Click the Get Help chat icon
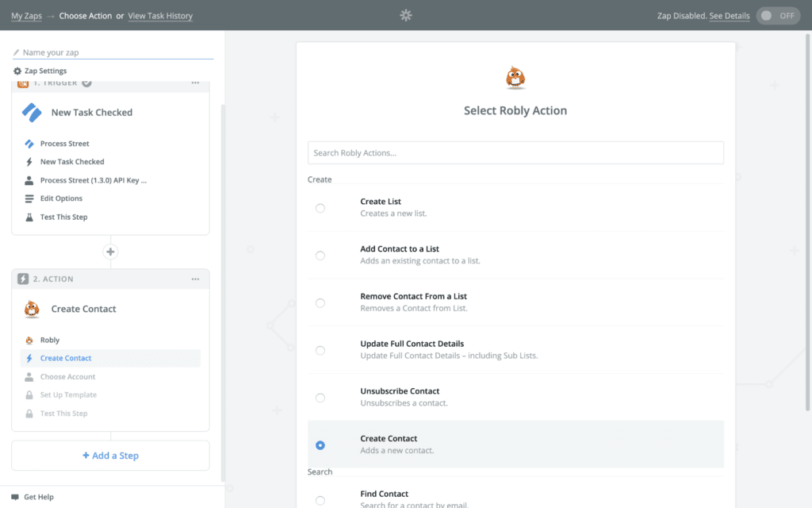This screenshot has height=508, width=812. coord(15,497)
